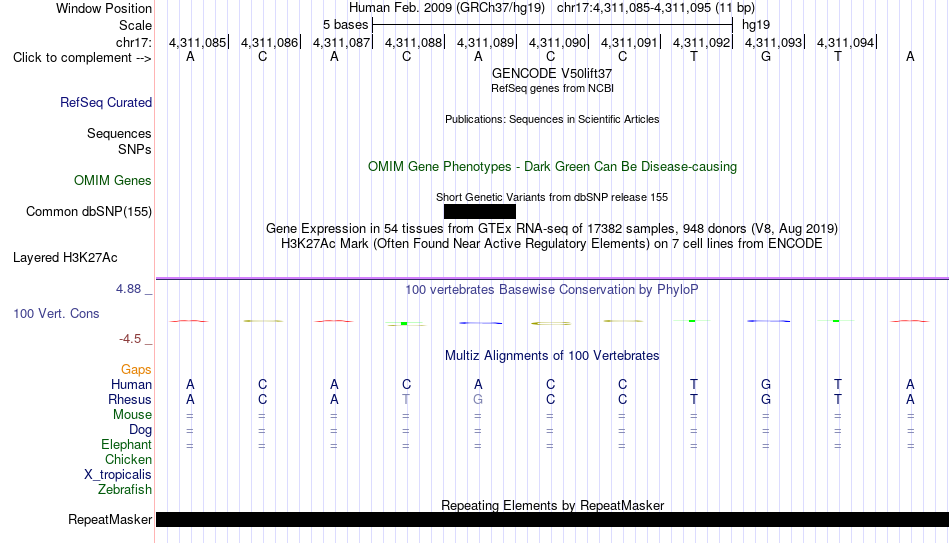Click the Human species row label
Screen dimensions: 950x543
point(131,385)
